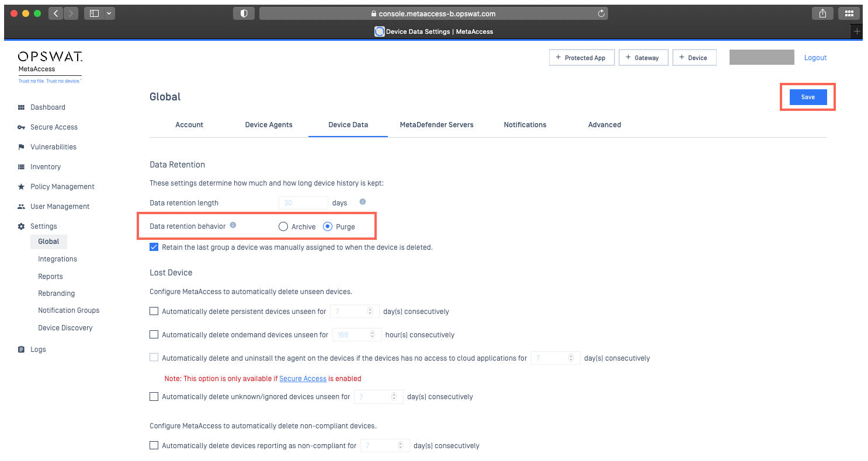Toggle the Safari sidebar button
The height and width of the screenshot is (461, 868).
pyautogui.click(x=95, y=13)
